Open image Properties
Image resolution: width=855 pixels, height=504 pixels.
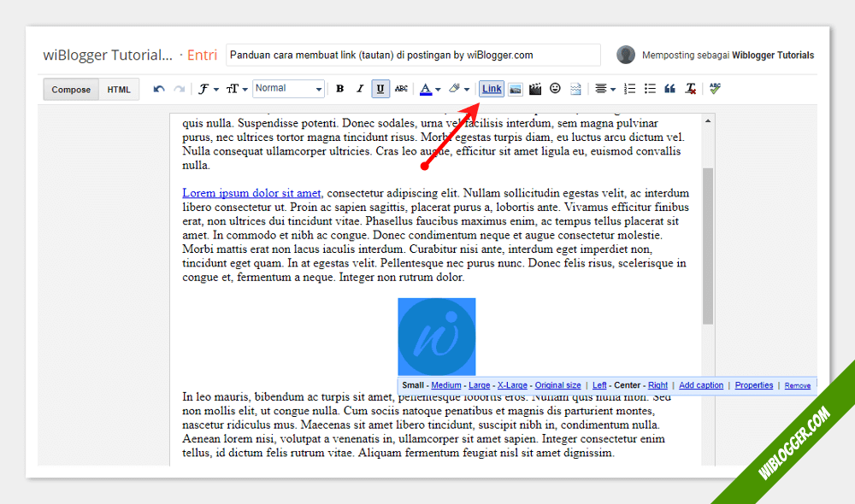pos(754,385)
